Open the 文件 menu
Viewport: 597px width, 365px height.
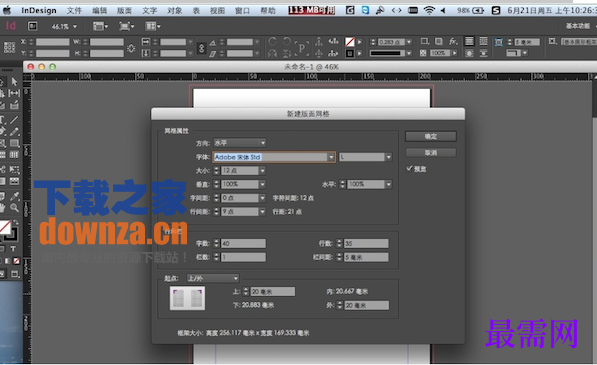74,10
